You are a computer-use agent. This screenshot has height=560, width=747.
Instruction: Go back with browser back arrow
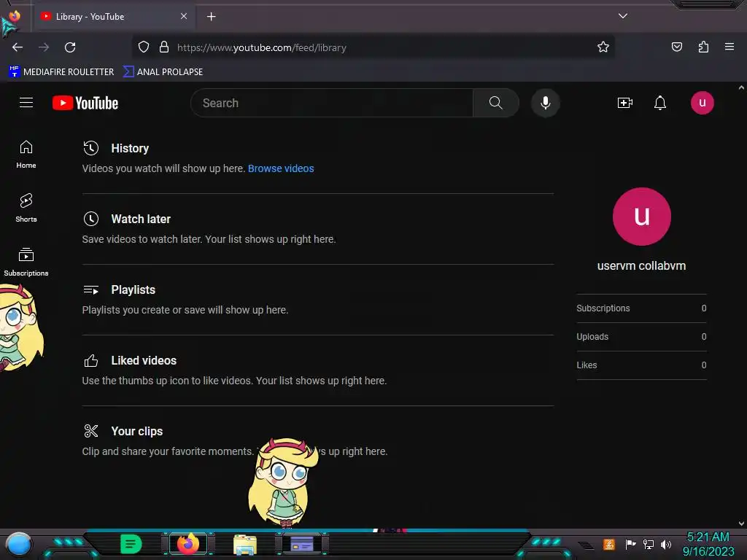[x=18, y=47]
